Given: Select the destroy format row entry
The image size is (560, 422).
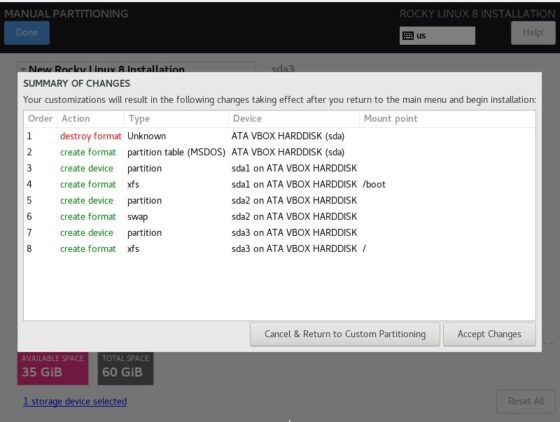Looking at the screenshot, I should (91, 136).
